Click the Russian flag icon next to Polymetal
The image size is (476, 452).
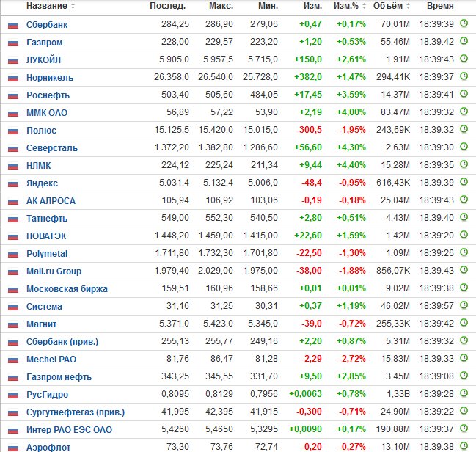(13, 255)
